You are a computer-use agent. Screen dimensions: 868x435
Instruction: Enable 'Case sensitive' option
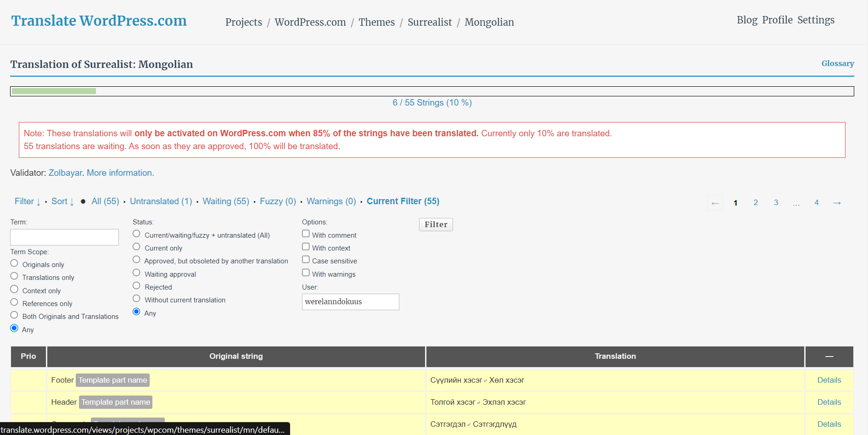[306, 260]
